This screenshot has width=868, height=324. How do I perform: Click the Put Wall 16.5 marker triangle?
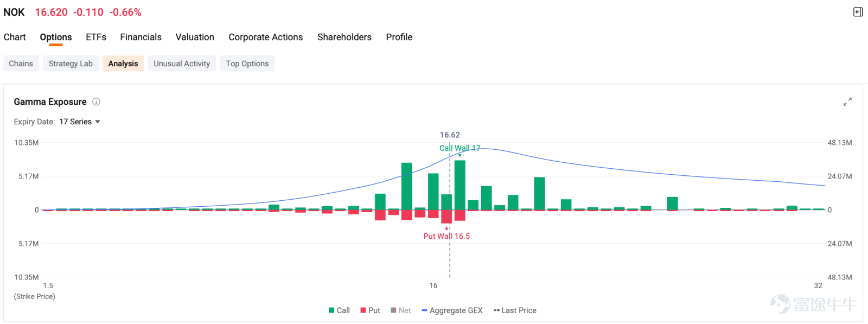[447, 228]
